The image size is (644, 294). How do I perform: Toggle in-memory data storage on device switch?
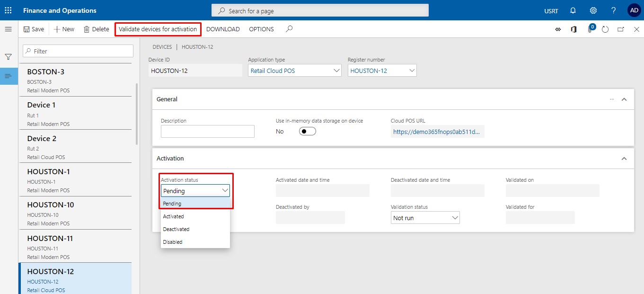coord(307,131)
